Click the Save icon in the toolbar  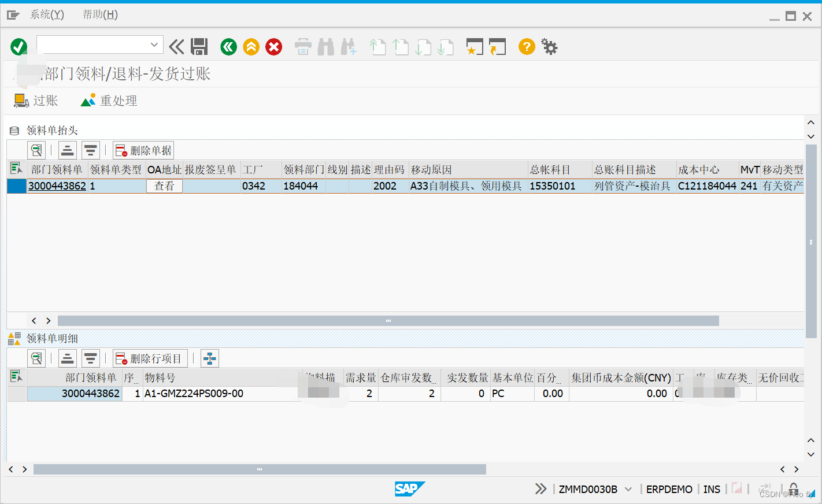199,46
